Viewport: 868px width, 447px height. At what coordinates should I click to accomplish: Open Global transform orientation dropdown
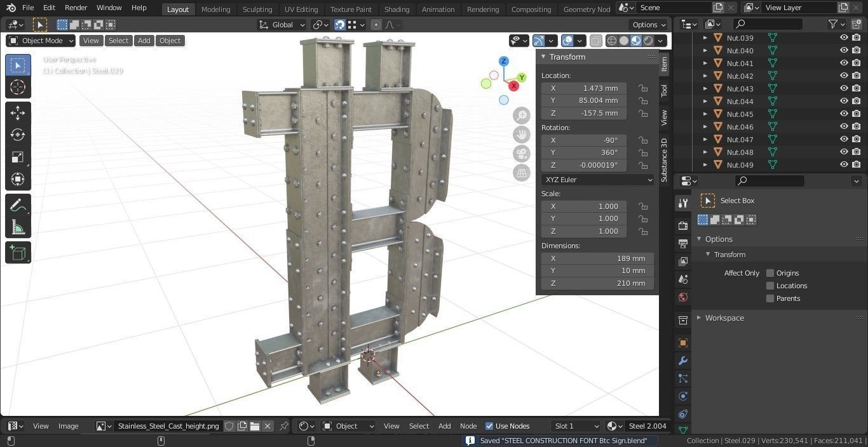tap(282, 25)
